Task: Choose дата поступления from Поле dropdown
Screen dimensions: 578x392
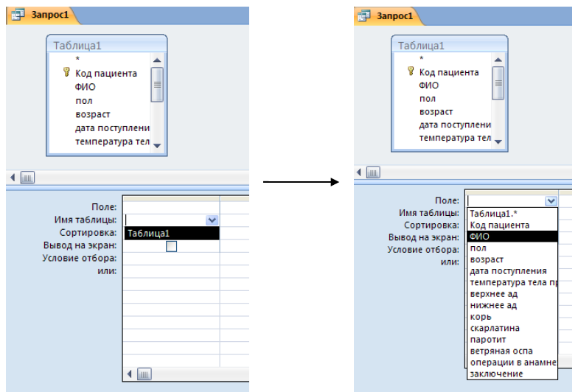Action: [512, 271]
